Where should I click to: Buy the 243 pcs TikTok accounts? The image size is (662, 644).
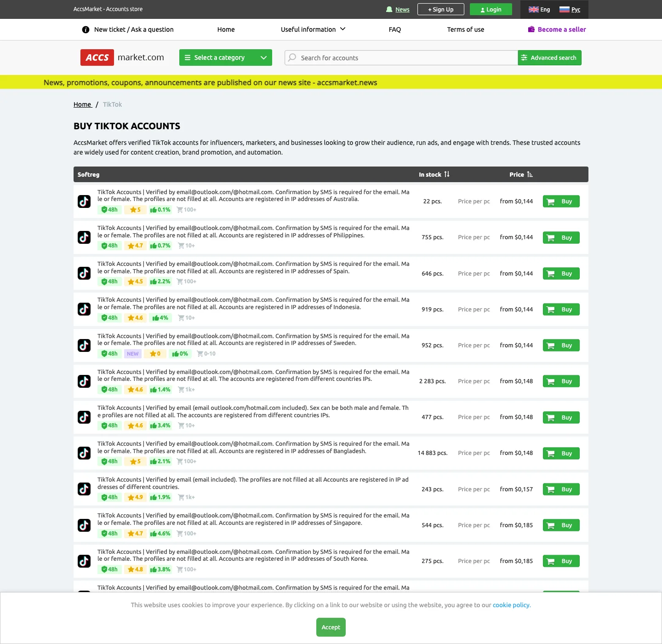561,489
